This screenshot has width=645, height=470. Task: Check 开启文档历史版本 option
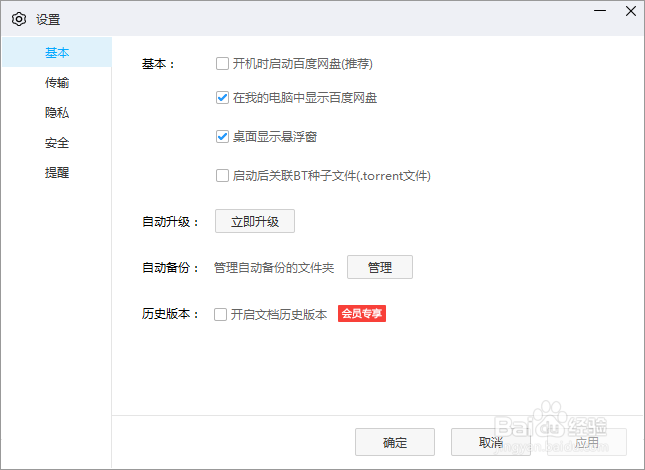(x=220, y=315)
